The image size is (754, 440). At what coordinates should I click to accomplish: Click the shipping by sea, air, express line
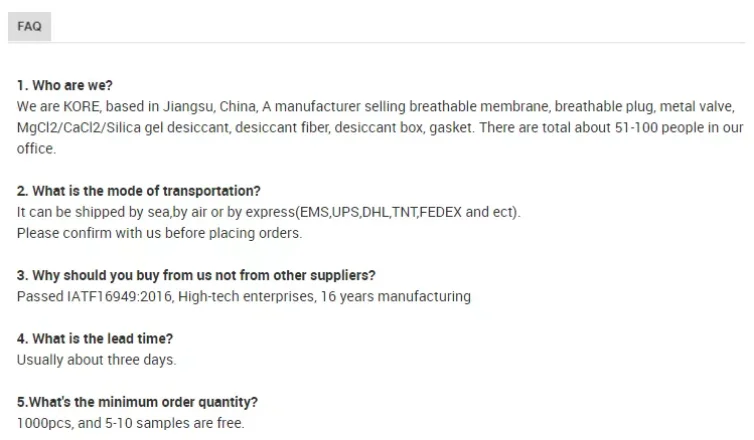(268, 212)
